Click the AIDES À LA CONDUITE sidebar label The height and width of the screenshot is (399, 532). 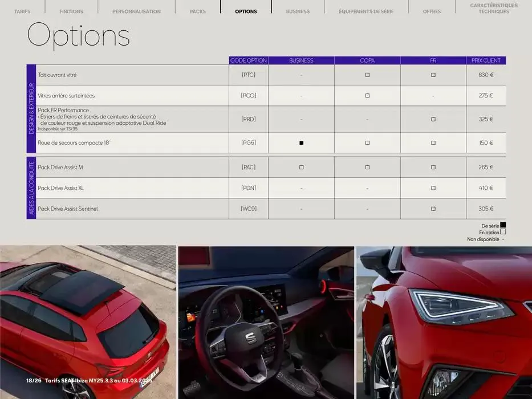click(x=31, y=188)
